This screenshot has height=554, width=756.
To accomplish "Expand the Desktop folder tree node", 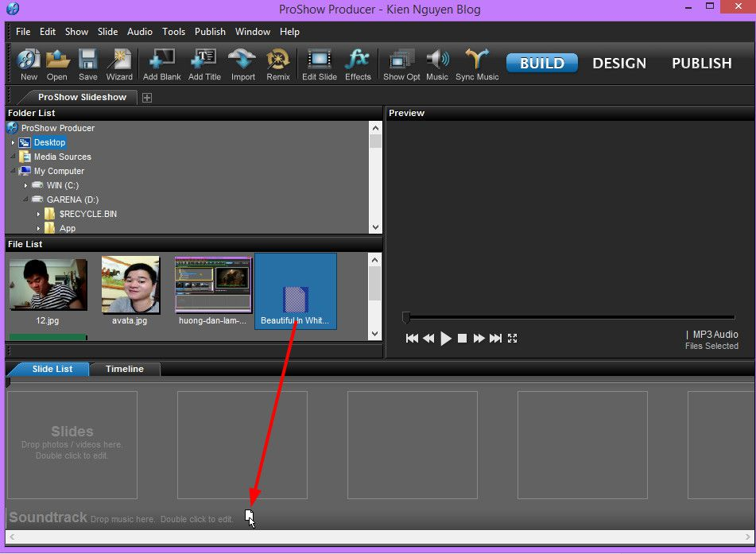I will [13, 143].
